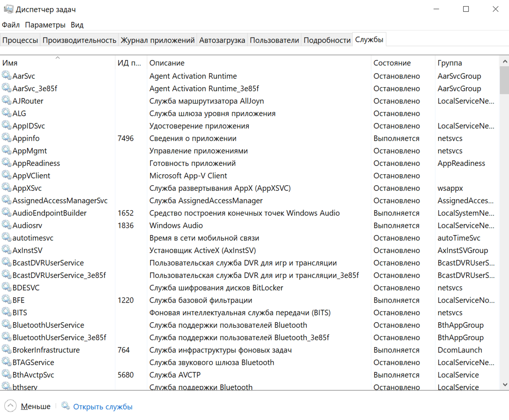509x420 pixels.
Task: Click the BrokerInfrastructure service gear icon
Action: point(6,350)
